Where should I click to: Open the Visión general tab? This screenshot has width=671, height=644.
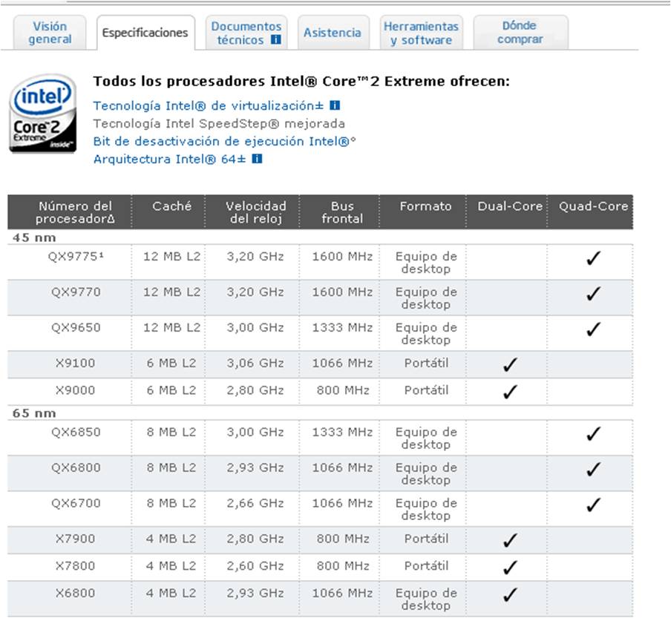coord(50,33)
